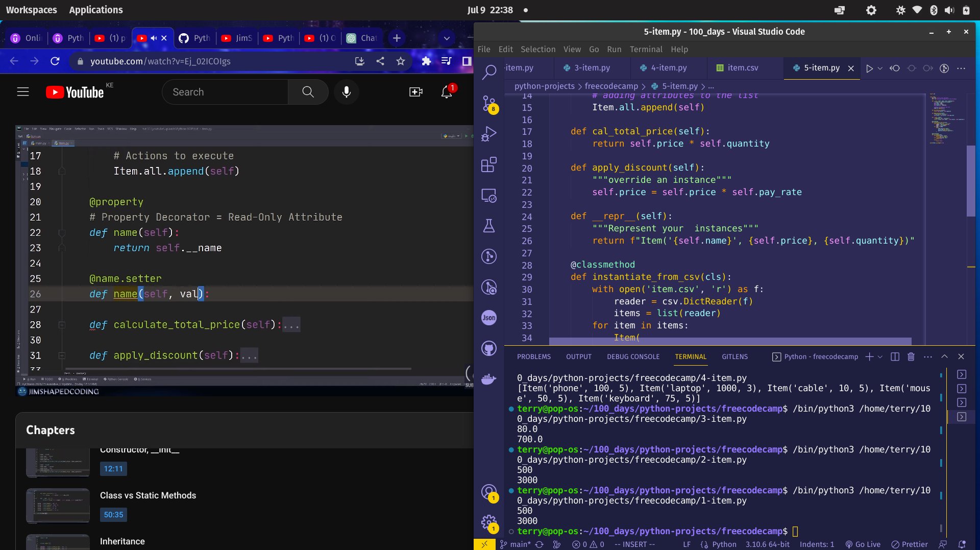This screenshot has width=980, height=550.
Task: Open the Json extension icon in activity bar
Action: coord(489,318)
